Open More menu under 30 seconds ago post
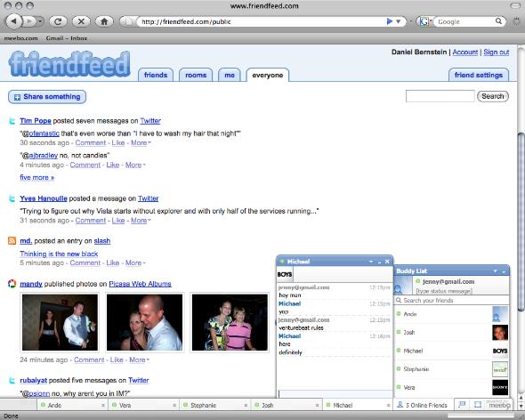 (141, 143)
